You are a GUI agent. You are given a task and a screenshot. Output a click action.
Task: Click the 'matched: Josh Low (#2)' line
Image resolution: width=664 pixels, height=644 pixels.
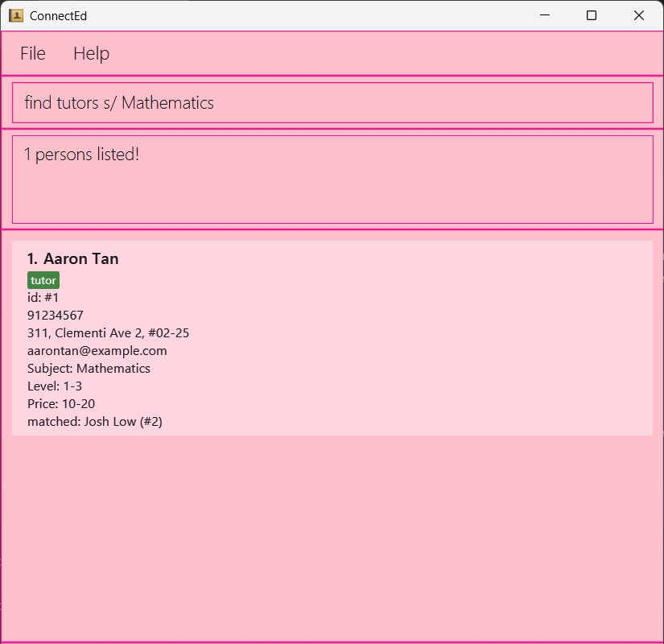point(94,421)
